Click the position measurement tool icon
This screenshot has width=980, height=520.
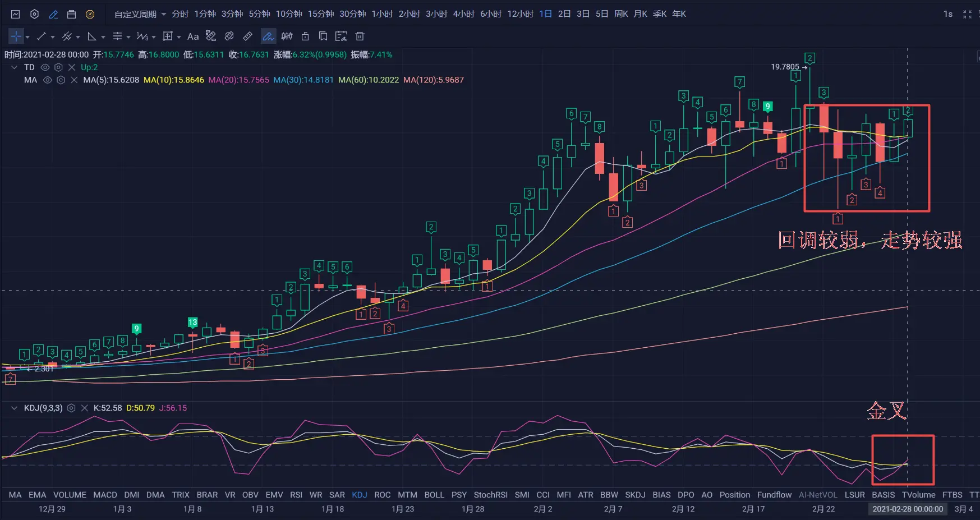[211, 36]
